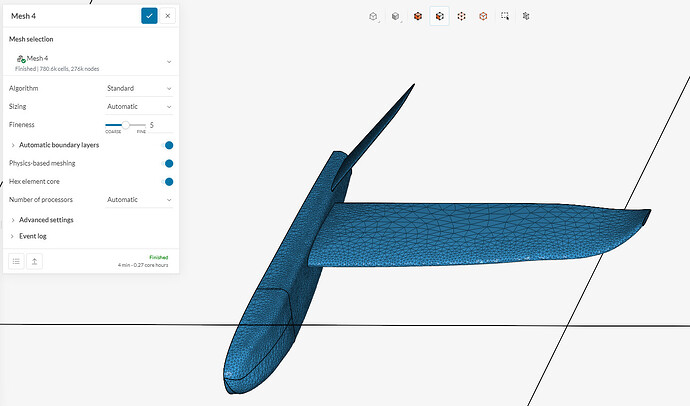Open the view orientation cube dropdown

(374, 16)
